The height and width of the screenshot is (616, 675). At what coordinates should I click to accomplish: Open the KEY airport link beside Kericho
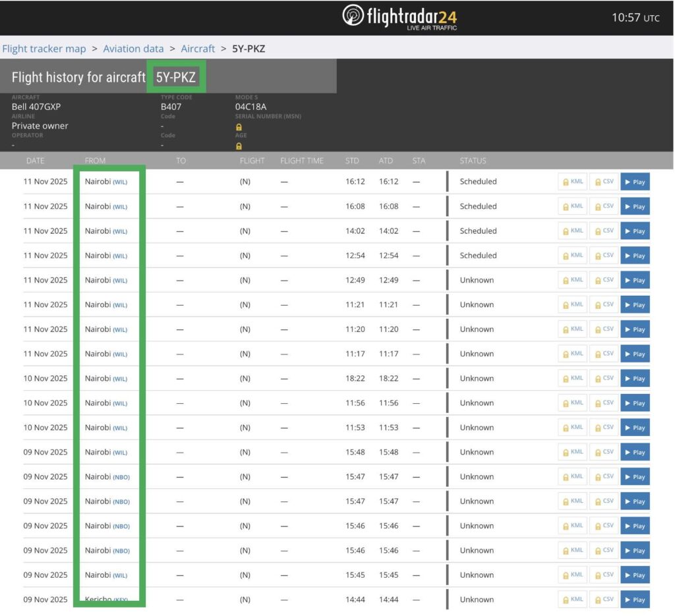tap(120, 600)
